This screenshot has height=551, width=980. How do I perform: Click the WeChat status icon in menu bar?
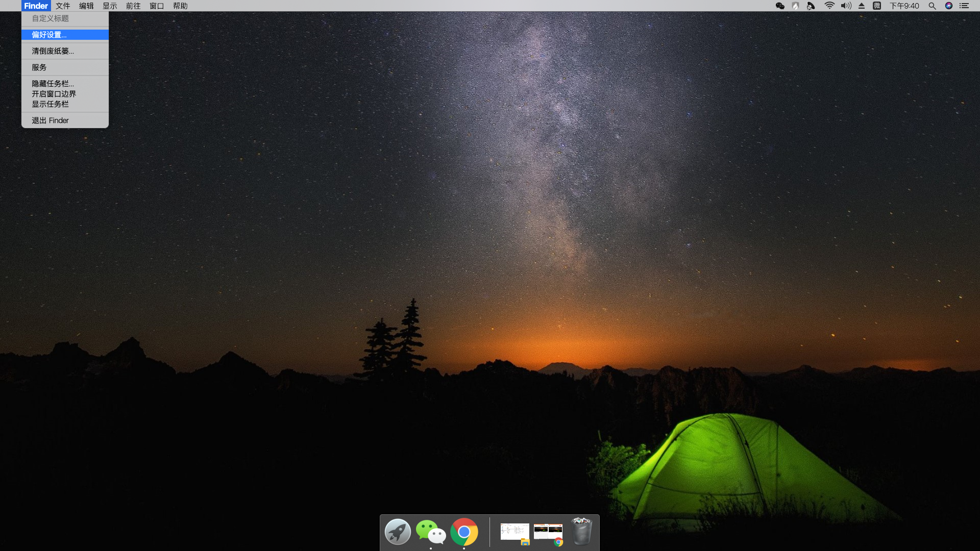click(780, 6)
